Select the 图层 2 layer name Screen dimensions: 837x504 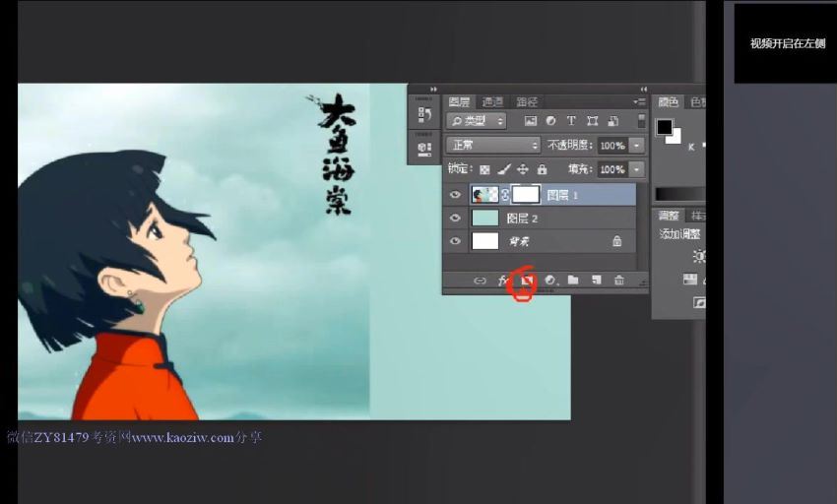[522, 219]
